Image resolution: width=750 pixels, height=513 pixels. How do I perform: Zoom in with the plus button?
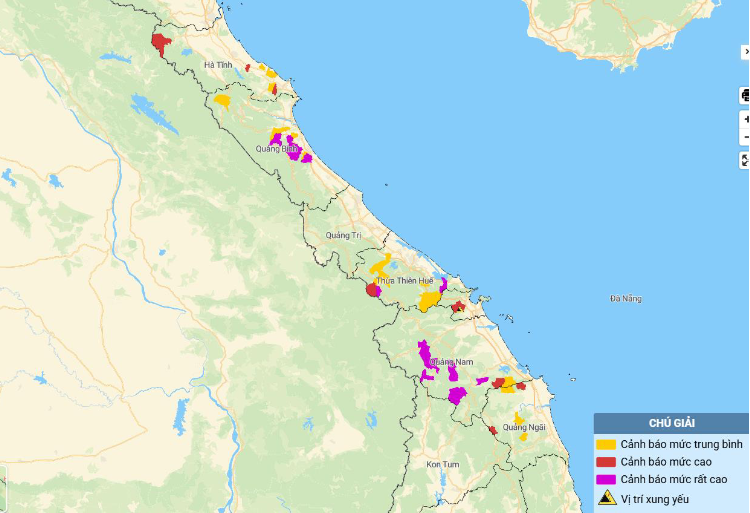click(745, 119)
